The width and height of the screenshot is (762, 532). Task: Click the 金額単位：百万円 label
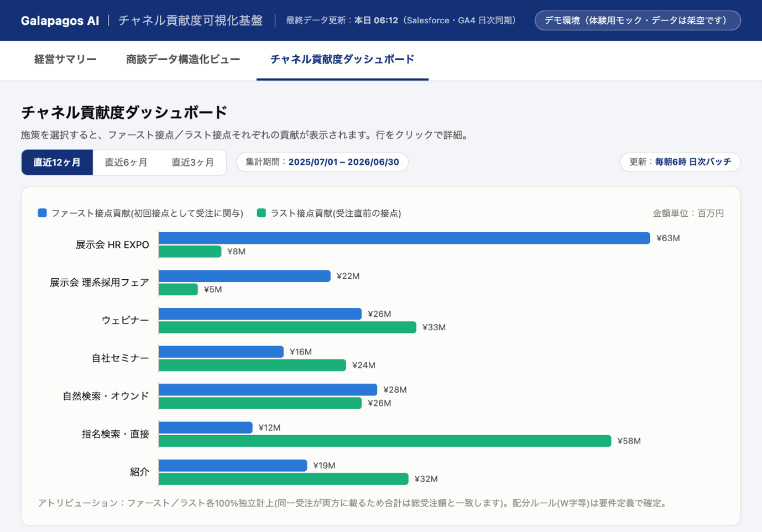pyautogui.click(x=688, y=213)
